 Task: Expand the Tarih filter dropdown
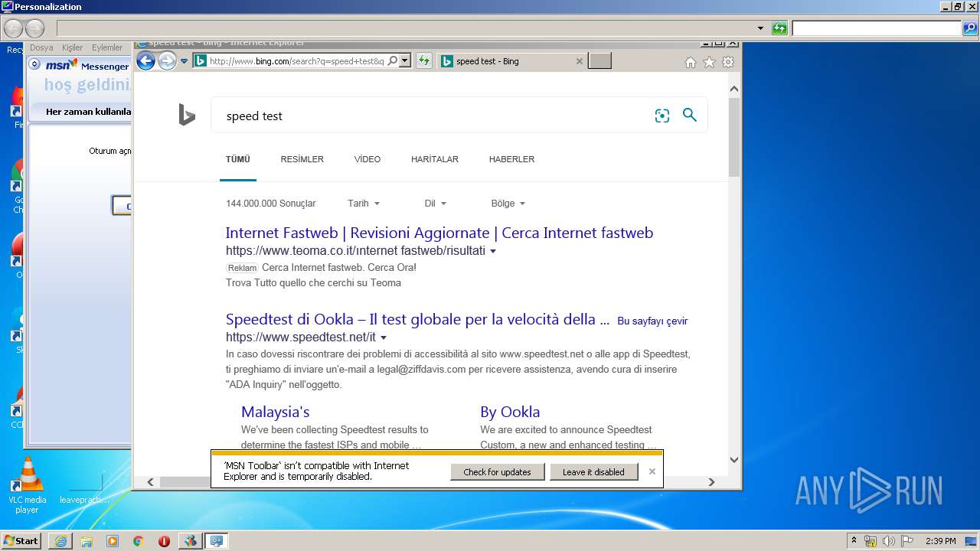(x=364, y=204)
